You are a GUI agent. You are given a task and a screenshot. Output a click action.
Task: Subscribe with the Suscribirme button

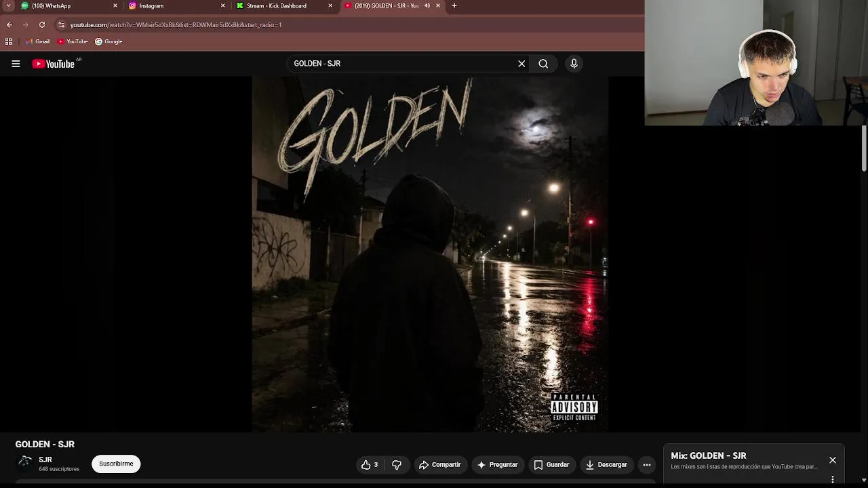tap(116, 464)
